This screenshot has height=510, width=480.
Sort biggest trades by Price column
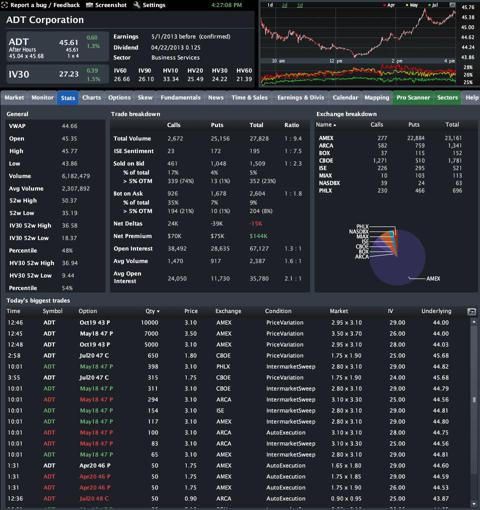(x=191, y=311)
